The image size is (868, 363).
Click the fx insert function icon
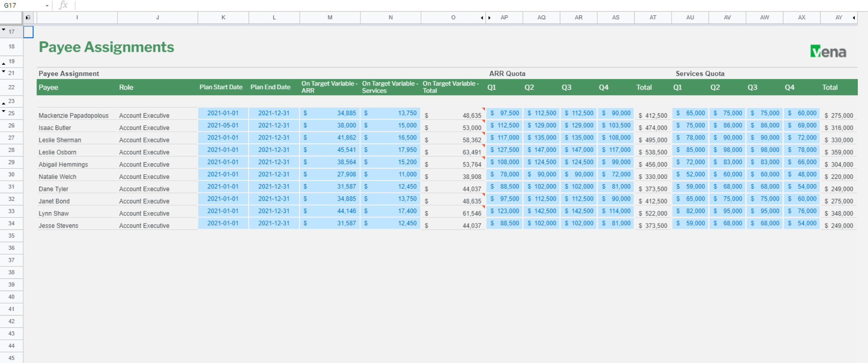tap(63, 5)
